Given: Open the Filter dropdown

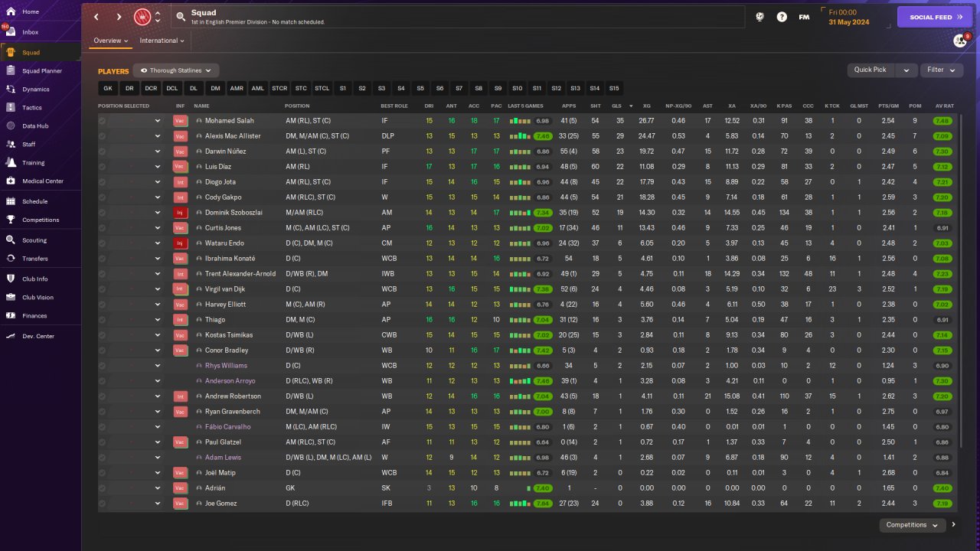Looking at the screenshot, I should point(941,70).
